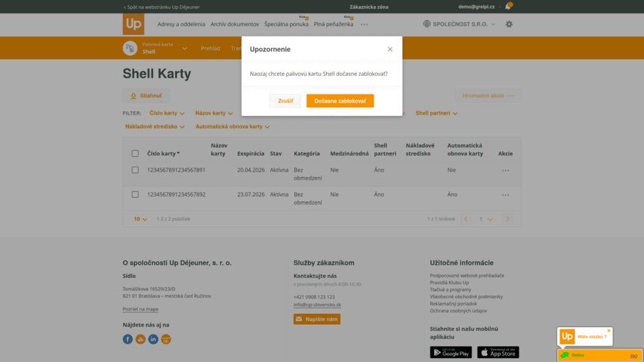Open page number dropdown showing 1

485,219
